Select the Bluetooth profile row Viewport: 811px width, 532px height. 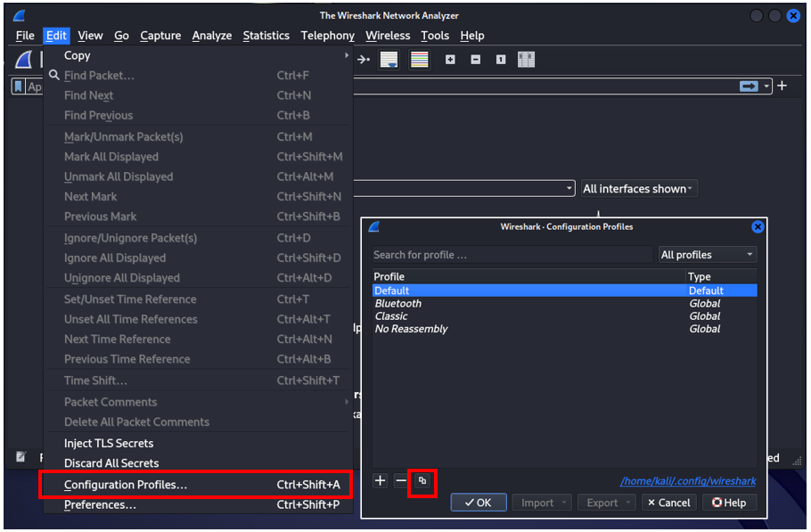[x=564, y=304]
